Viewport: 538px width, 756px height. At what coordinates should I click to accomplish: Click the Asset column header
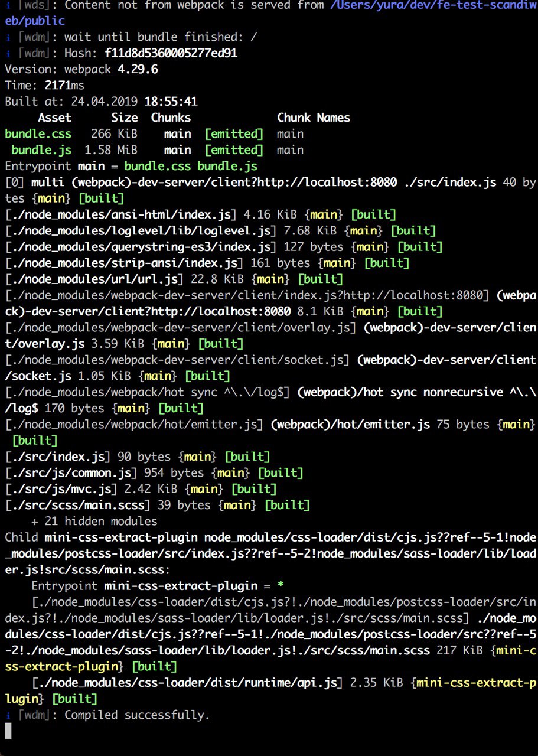54,118
